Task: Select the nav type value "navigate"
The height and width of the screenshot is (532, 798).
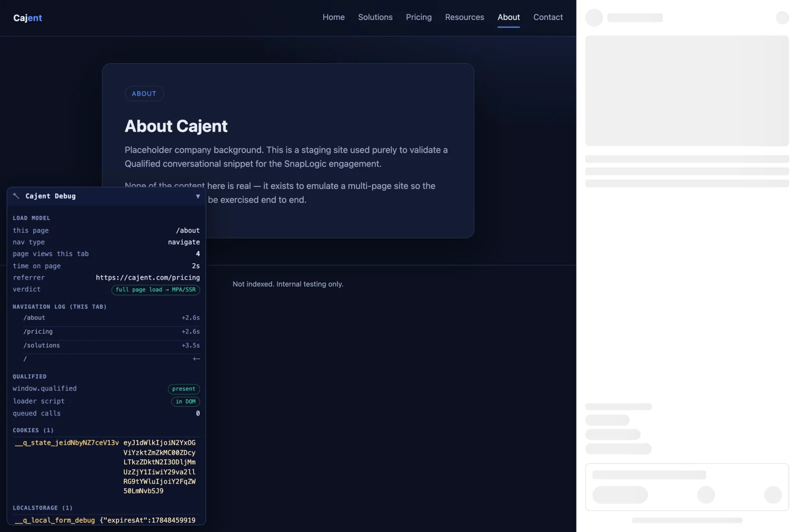Action: (184, 242)
